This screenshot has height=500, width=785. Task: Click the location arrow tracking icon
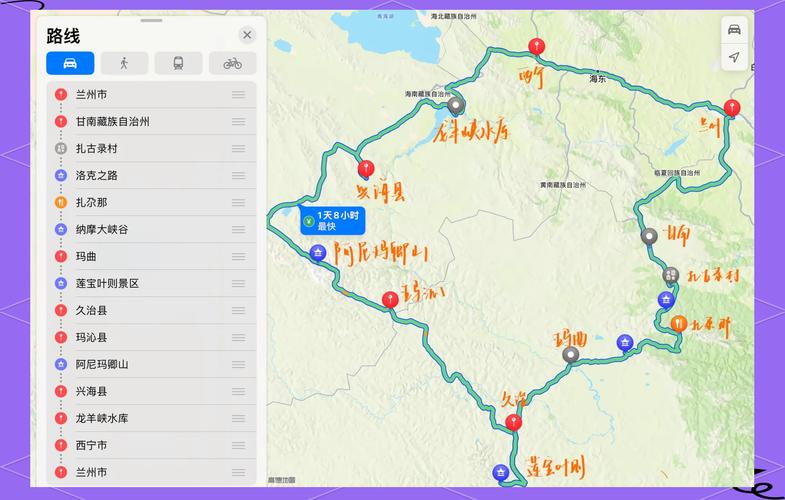pos(734,57)
